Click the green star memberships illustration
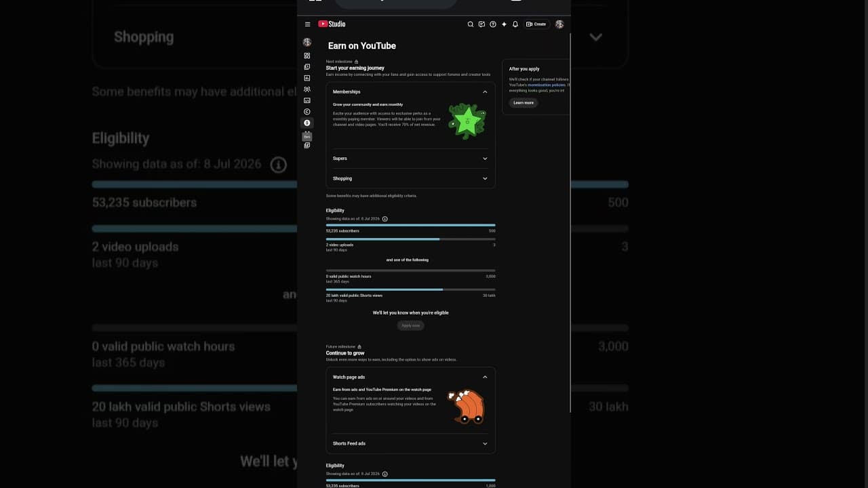This screenshot has height=488, width=868. click(467, 121)
